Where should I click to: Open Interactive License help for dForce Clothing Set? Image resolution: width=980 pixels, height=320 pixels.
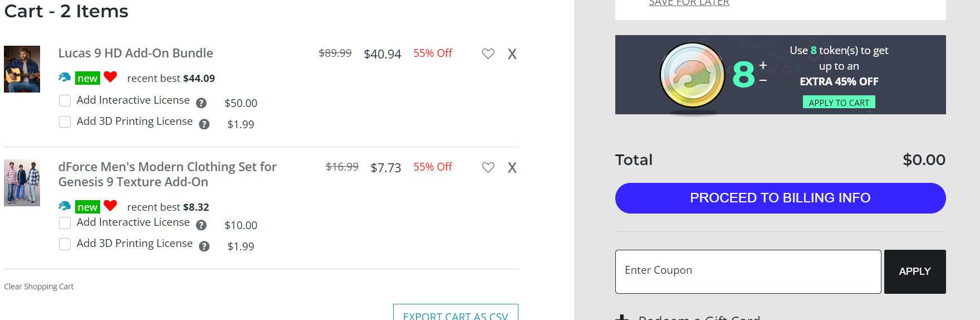pyautogui.click(x=202, y=225)
